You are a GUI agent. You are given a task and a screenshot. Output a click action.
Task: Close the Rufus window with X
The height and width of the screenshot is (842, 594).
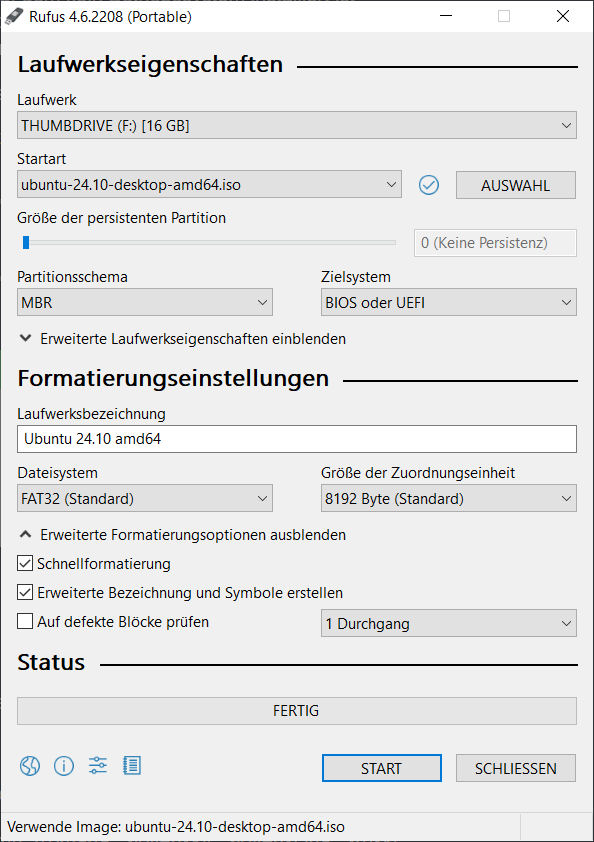coord(563,16)
